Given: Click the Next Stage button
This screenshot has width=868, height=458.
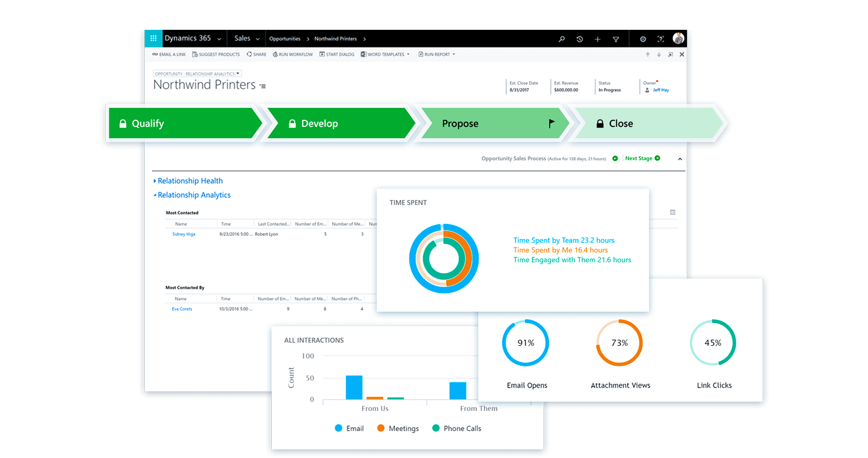Looking at the screenshot, I should (x=642, y=158).
